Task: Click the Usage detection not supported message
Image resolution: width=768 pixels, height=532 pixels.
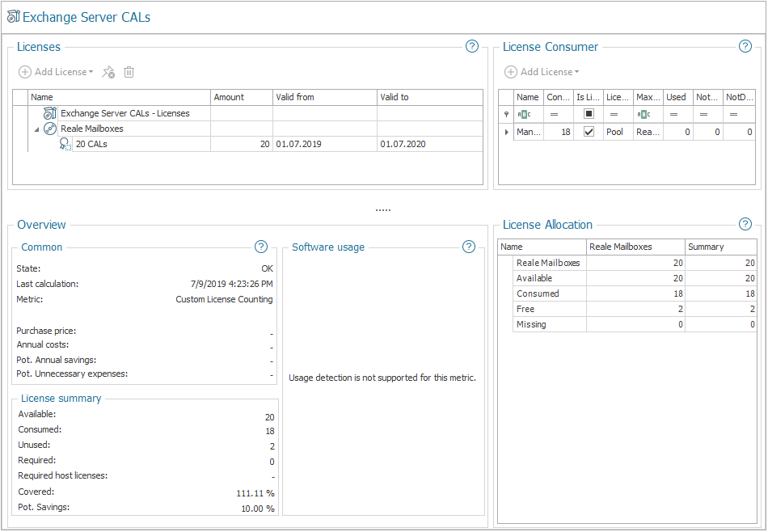Action: click(x=382, y=378)
